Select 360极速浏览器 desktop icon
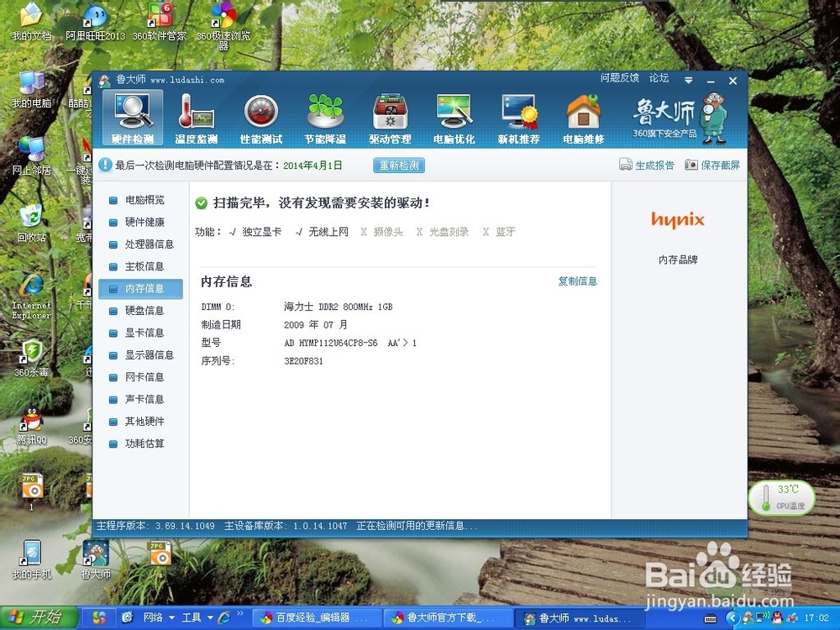Screen dimensions: 840x630 coord(223,26)
